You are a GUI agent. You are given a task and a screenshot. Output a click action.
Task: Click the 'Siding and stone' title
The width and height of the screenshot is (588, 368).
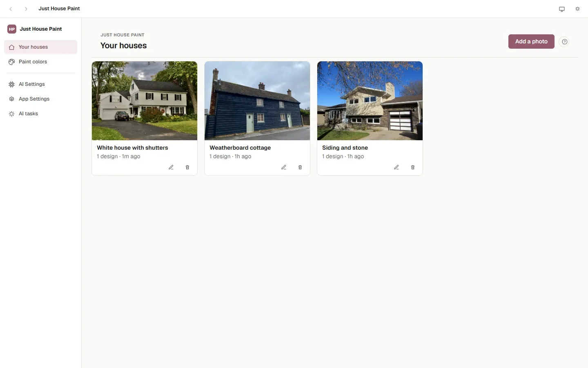(x=345, y=148)
